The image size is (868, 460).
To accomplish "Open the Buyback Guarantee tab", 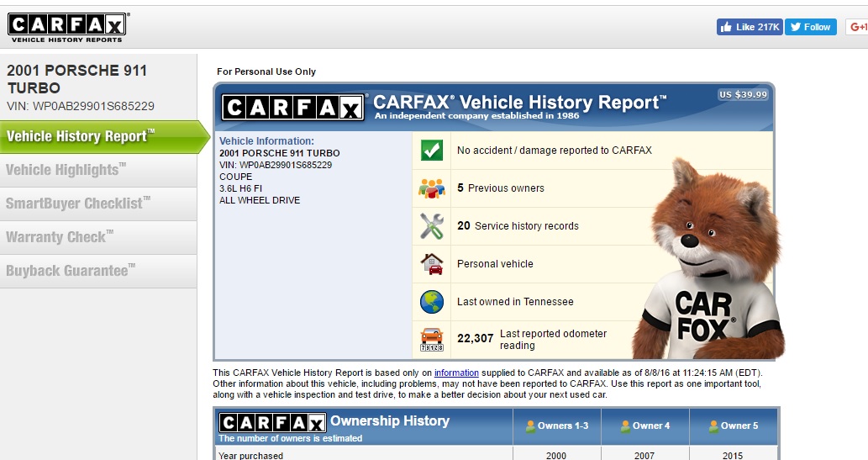I will coord(67,271).
